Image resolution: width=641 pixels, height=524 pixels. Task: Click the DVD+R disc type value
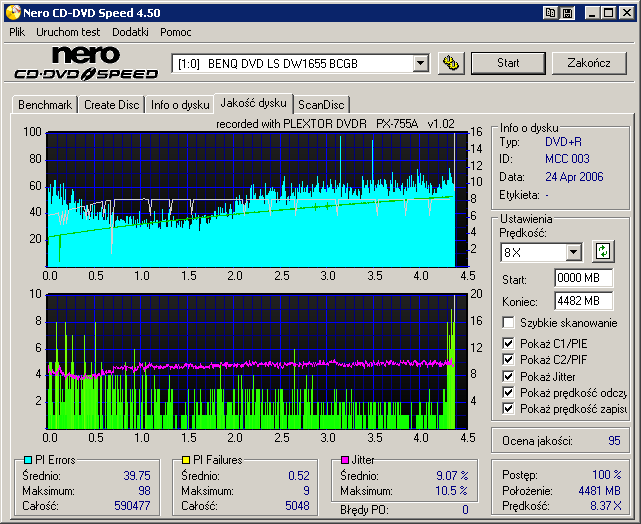pos(563,142)
